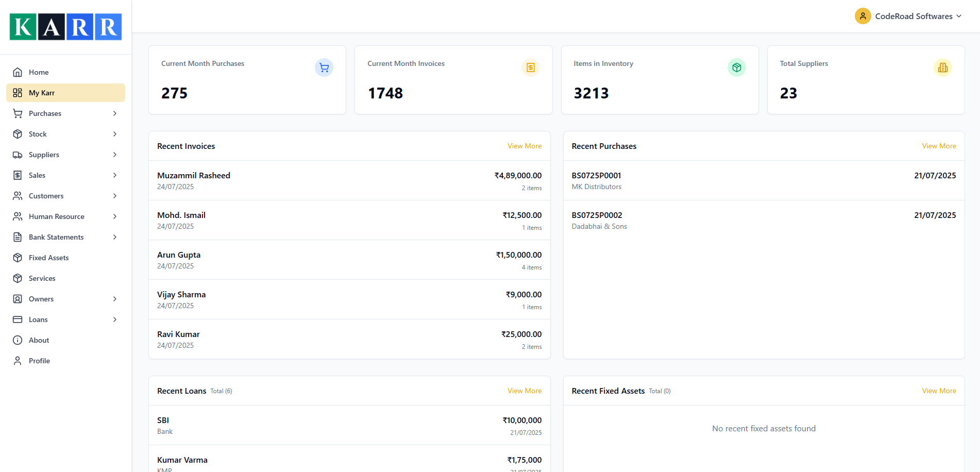Click the package icon on Items in Inventory card
Image resolution: width=980 pixels, height=472 pixels.
tap(736, 68)
